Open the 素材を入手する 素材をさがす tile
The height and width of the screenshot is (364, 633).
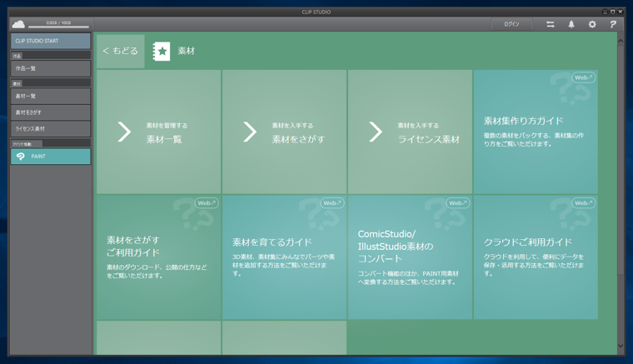click(x=284, y=132)
